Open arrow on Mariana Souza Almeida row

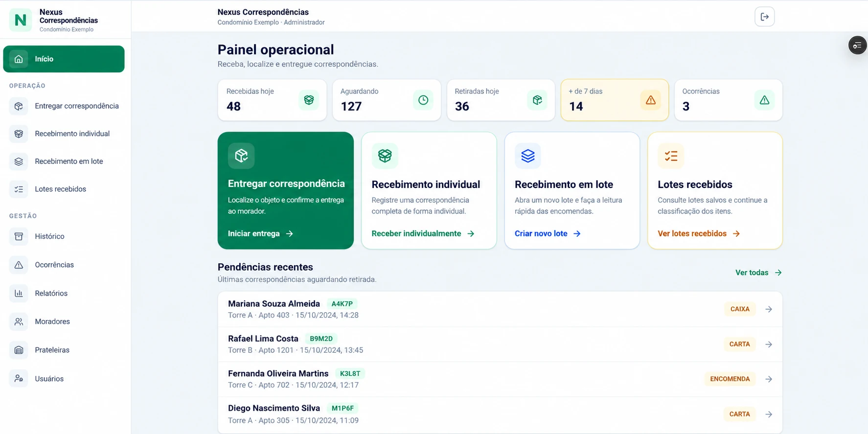[769, 309]
